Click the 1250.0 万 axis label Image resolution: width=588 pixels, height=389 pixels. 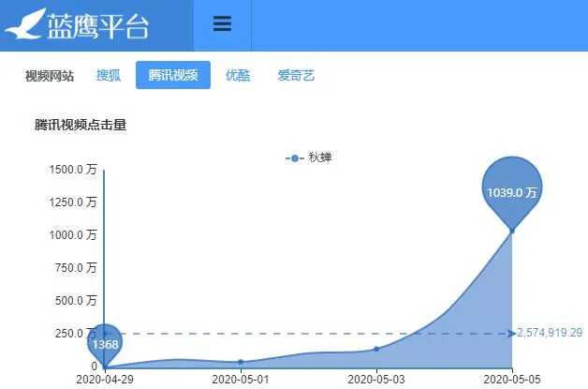73,202
